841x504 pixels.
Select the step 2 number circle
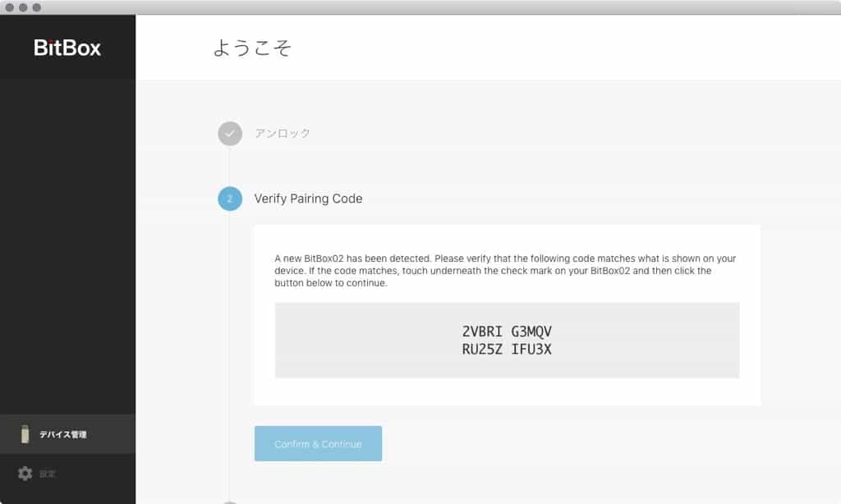pos(230,199)
